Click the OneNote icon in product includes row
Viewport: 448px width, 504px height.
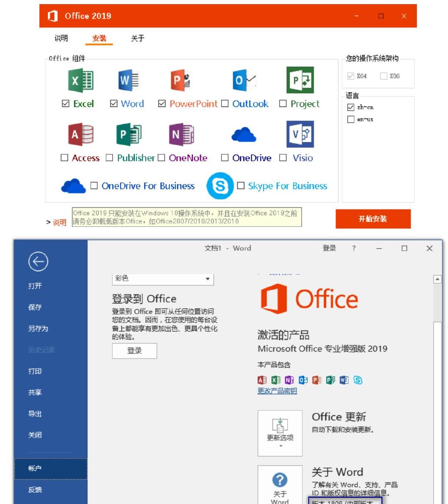pos(289,380)
